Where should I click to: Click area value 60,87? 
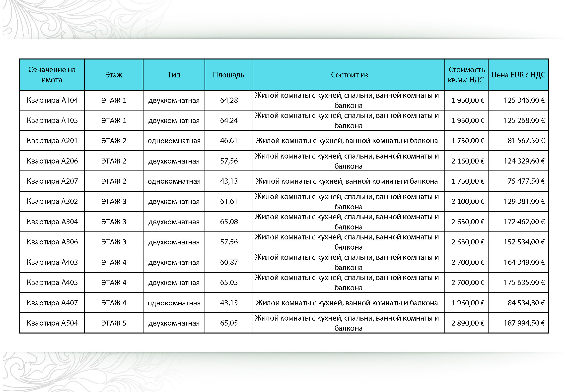coord(229,262)
